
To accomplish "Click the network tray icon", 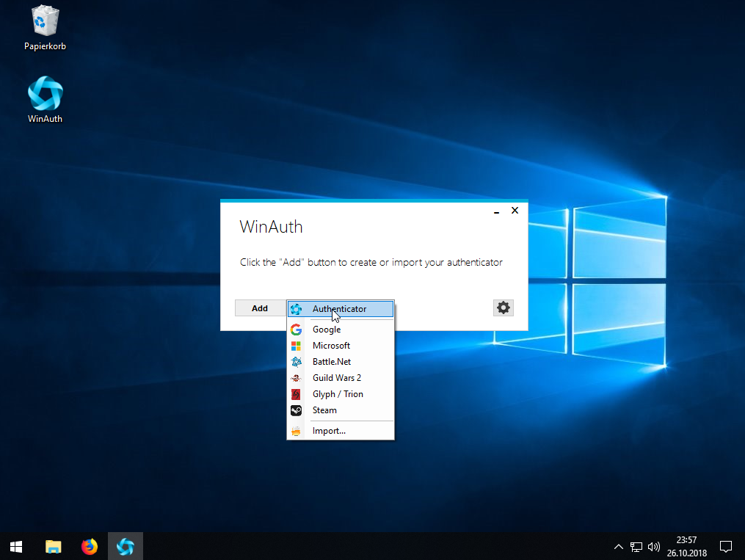I will click(x=636, y=547).
